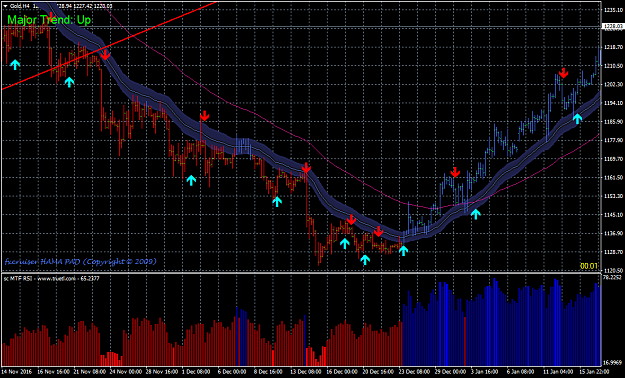Click the 1235.10 price scale label
The height and width of the screenshot is (378, 625).
[613, 10]
